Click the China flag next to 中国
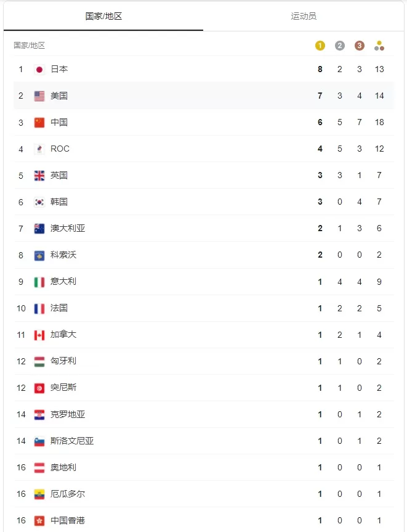 [x=39, y=123]
